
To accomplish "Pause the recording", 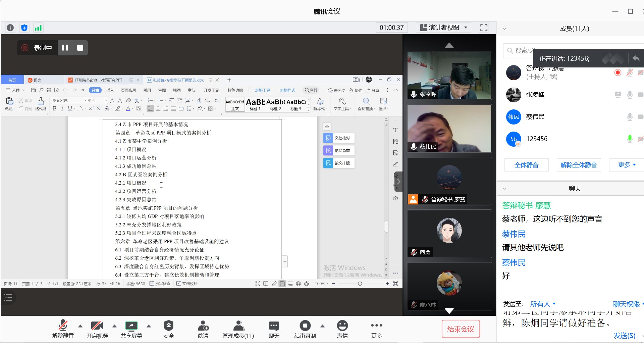I will tap(65, 48).
